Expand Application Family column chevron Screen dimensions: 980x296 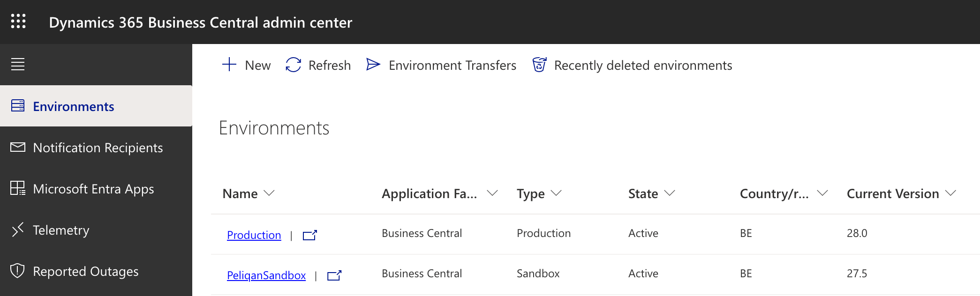[492, 193]
